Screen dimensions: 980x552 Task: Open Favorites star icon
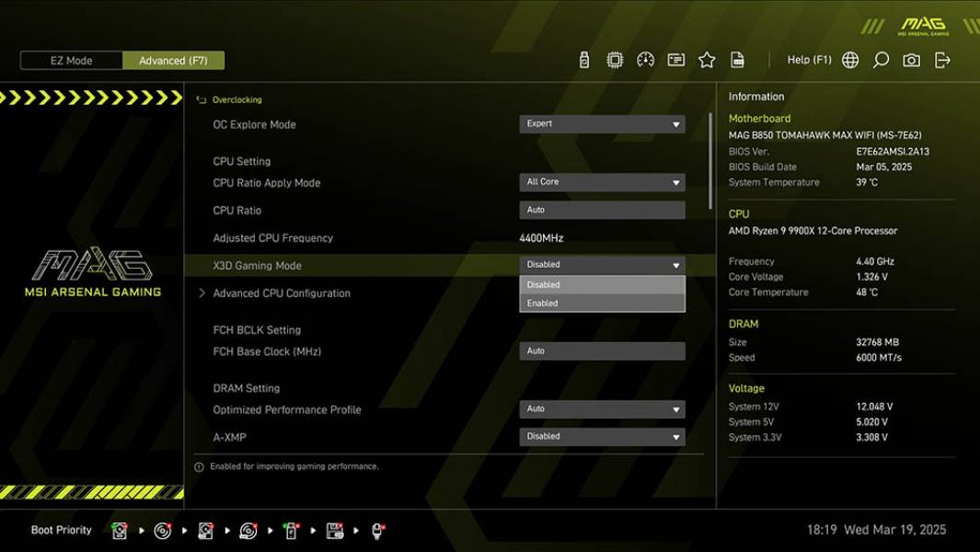pos(707,60)
